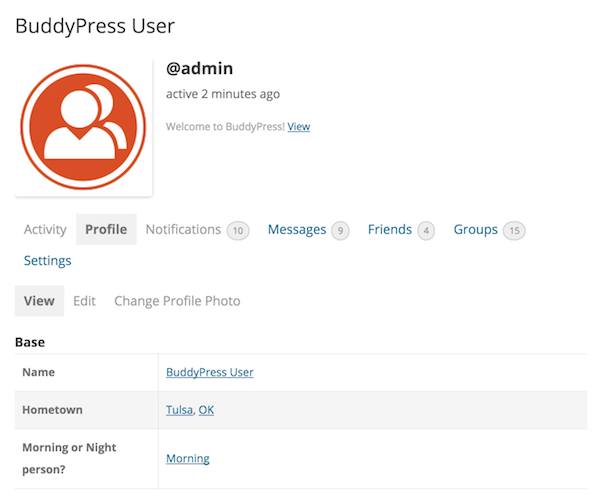This screenshot has width=600, height=501.
Task: Click 'Morning or Night person?' label
Action: 69,458
